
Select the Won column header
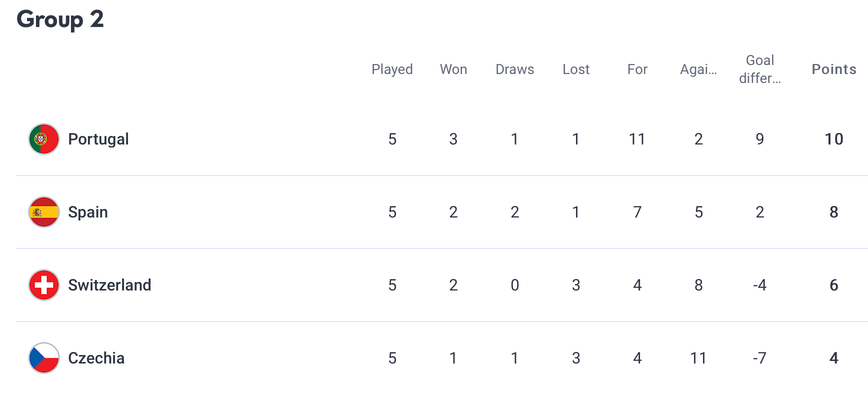tap(453, 69)
